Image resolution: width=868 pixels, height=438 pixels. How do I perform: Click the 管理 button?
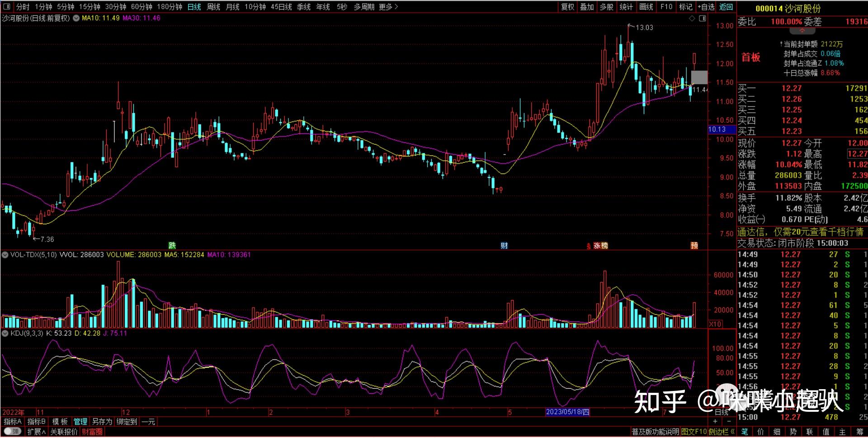(80, 422)
